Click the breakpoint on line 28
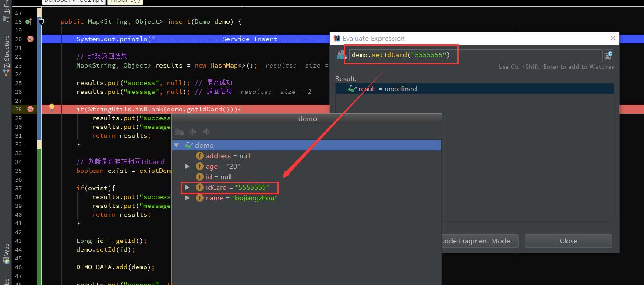The height and width of the screenshot is (285, 644). point(30,109)
